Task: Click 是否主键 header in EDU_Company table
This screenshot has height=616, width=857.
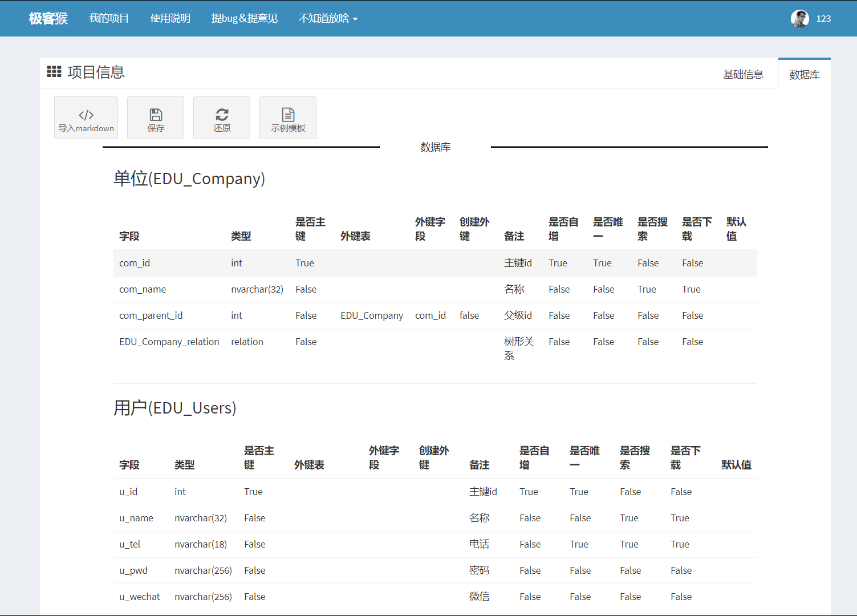Action: coord(310,229)
